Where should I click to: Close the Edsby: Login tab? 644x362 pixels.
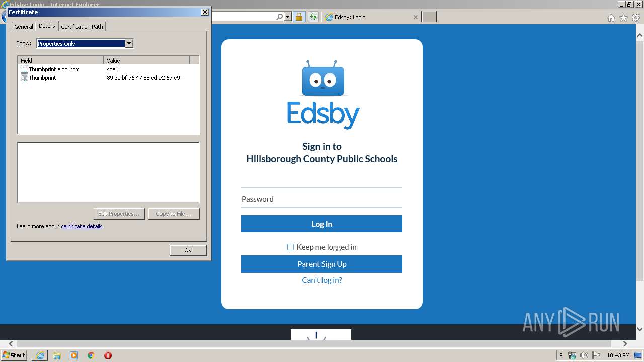(x=415, y=17)
